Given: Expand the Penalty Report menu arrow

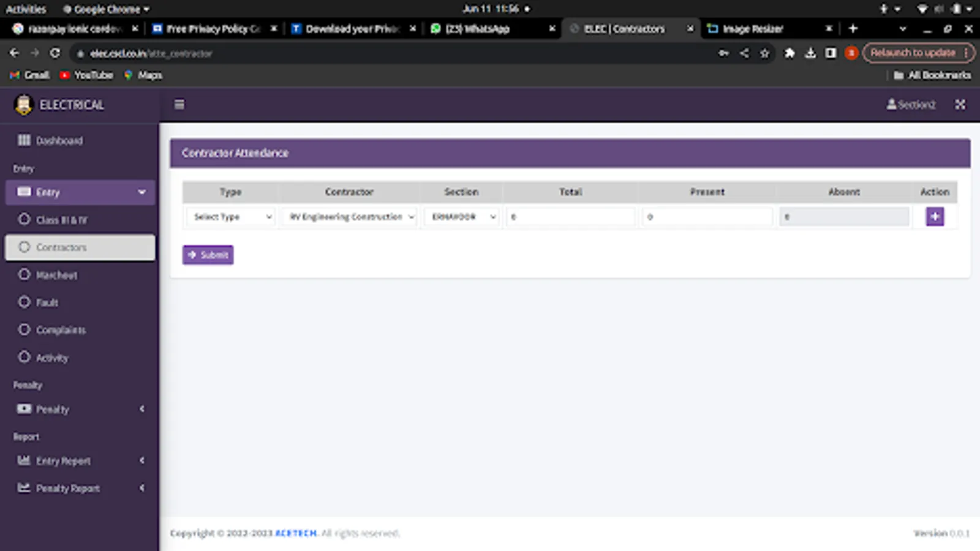Looking at the screenshot, I should pos(142,488).
